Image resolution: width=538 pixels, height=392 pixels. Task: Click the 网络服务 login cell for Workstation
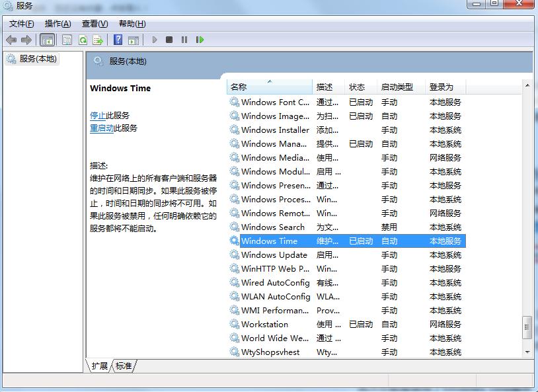[445, 325]
